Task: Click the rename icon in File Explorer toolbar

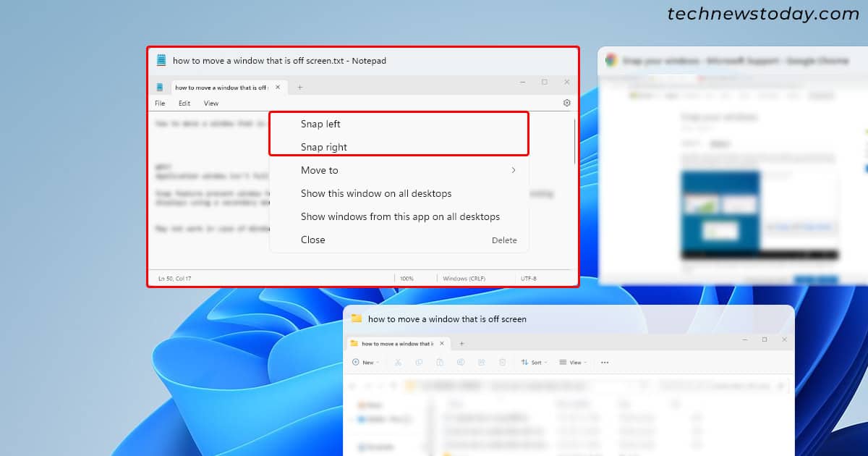Action: coord(461,362)
